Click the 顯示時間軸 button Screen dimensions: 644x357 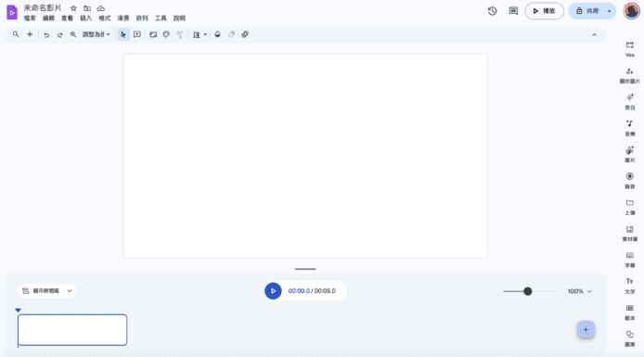pos(41,291)
